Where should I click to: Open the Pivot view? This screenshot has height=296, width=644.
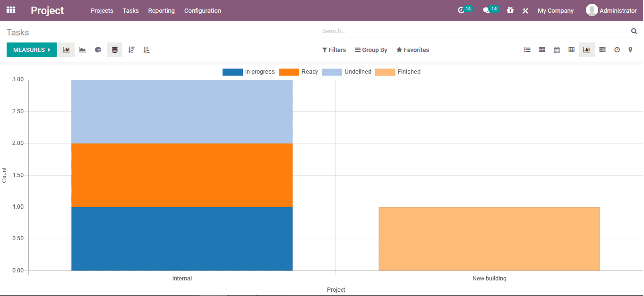[x=572, y=50]
